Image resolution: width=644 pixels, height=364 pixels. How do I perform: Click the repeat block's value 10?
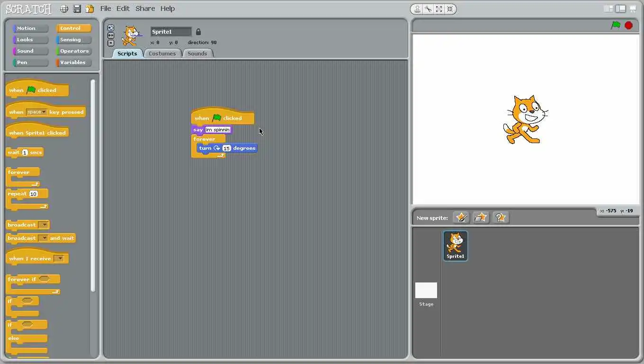pyautogui.click(x=33, y=194)
